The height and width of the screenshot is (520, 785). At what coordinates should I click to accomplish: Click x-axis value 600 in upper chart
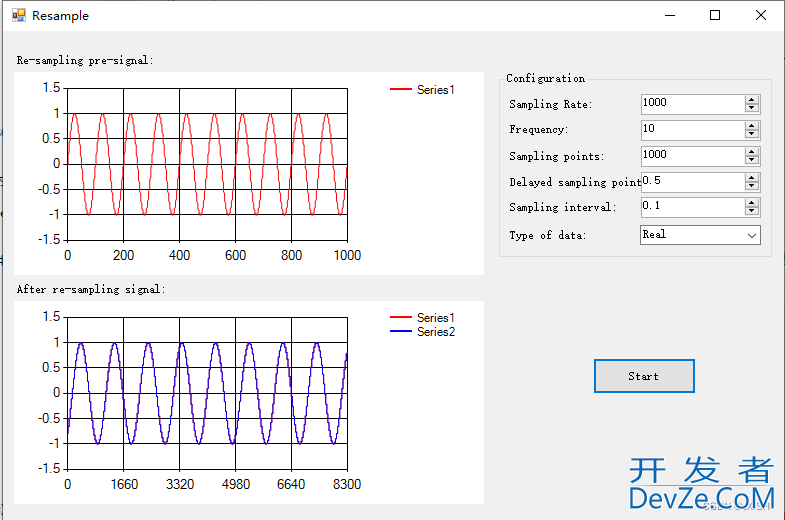[x=235, y=255]
